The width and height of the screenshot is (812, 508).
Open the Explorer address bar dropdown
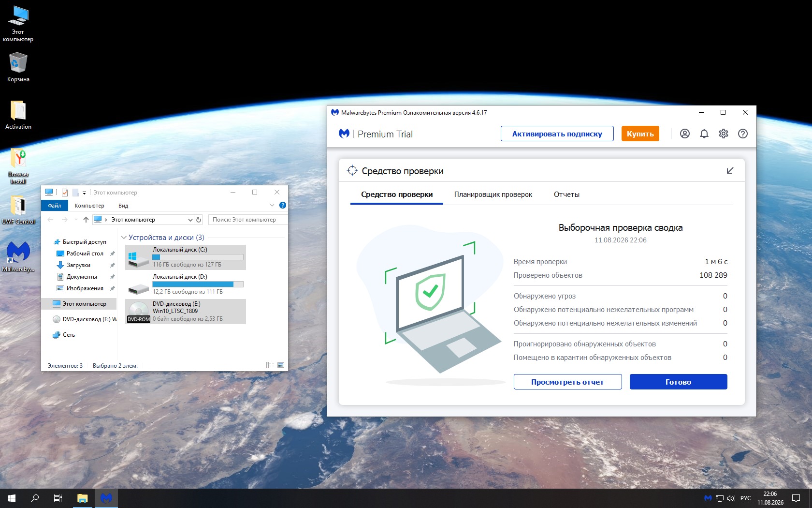click(190, 220)
